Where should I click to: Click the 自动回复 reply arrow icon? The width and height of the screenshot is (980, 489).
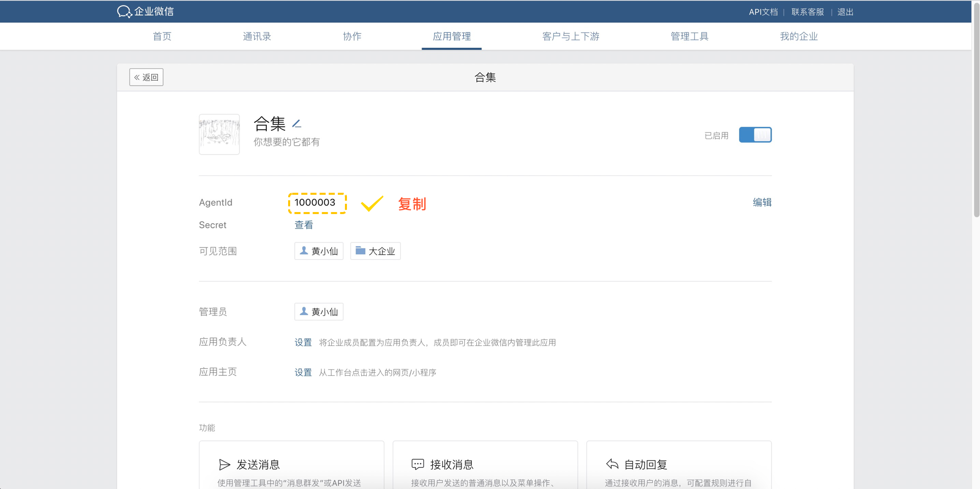tap(612, 464)
